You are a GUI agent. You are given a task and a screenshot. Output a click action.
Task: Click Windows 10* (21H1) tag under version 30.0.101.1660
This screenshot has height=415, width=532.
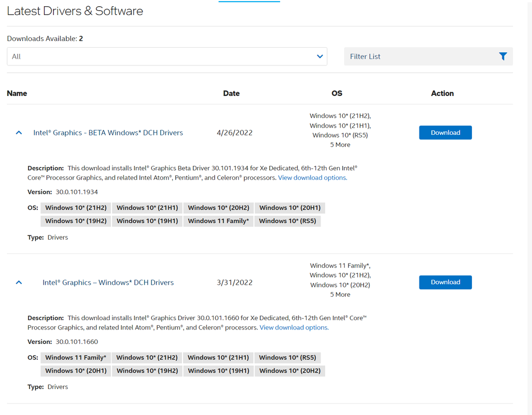pos(218,357)
